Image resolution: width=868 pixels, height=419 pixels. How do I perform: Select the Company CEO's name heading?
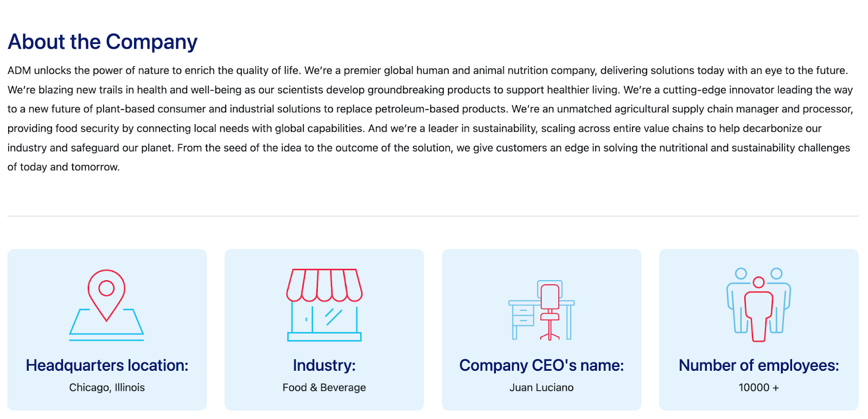click(x=541, y=365)
